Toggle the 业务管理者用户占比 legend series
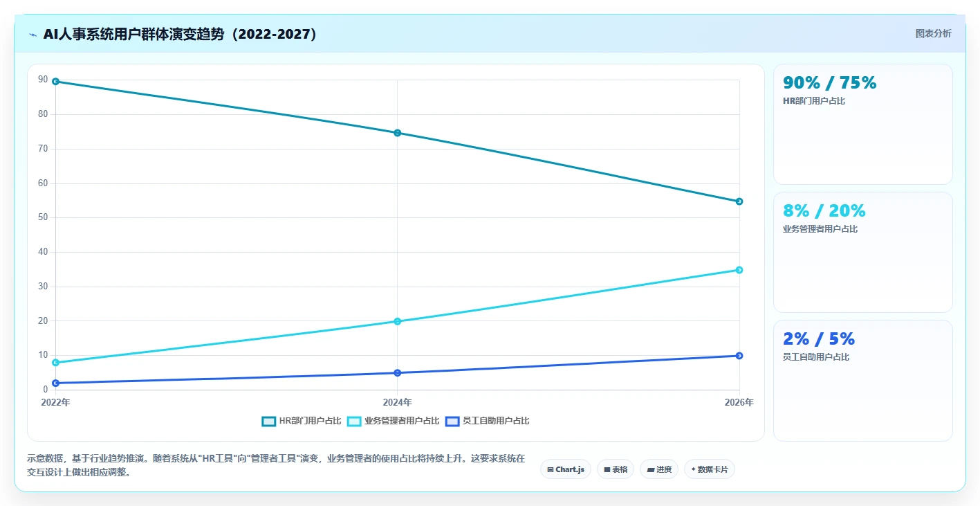 [393, 421]
